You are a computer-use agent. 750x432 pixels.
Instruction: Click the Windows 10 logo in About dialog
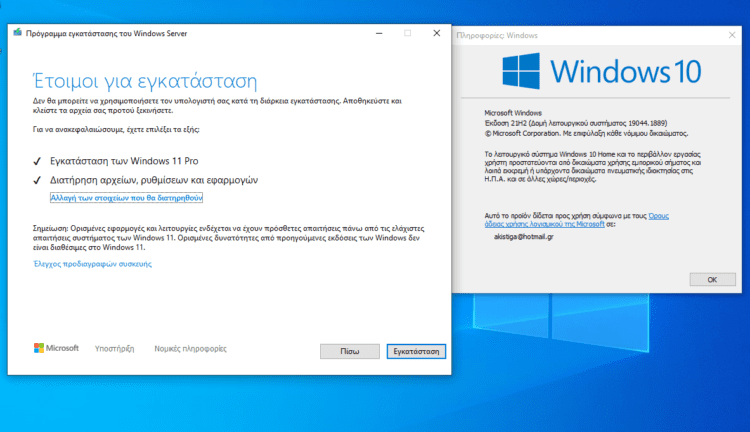click(601, 71)
